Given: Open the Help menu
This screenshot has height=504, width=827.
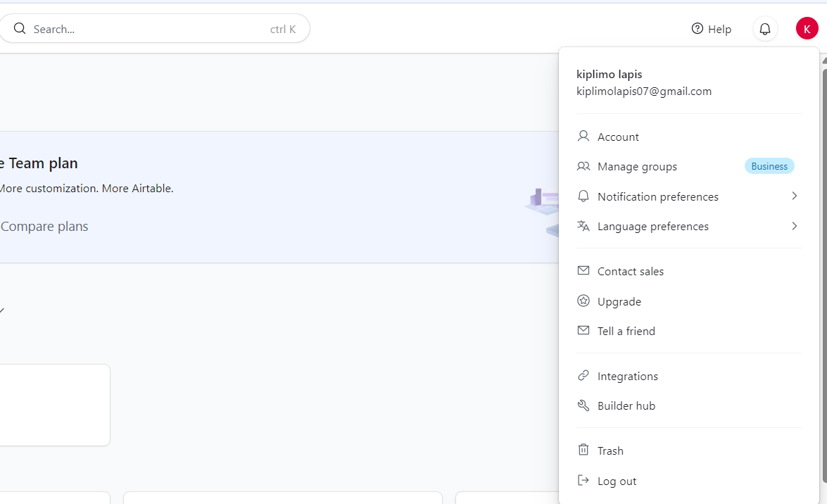Looking at the screenshot, I should point(711,29).
